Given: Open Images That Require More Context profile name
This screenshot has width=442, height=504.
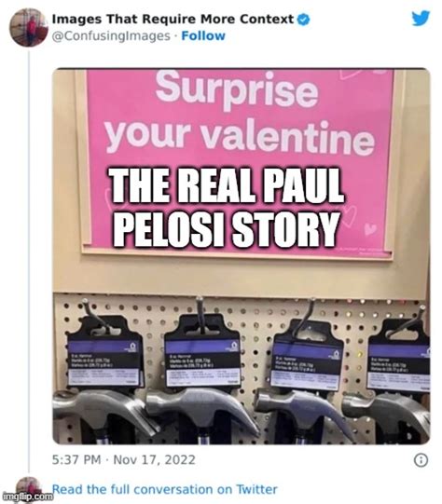Looking at the screenshot, I should pyautogui.click(x=173, y=20).
